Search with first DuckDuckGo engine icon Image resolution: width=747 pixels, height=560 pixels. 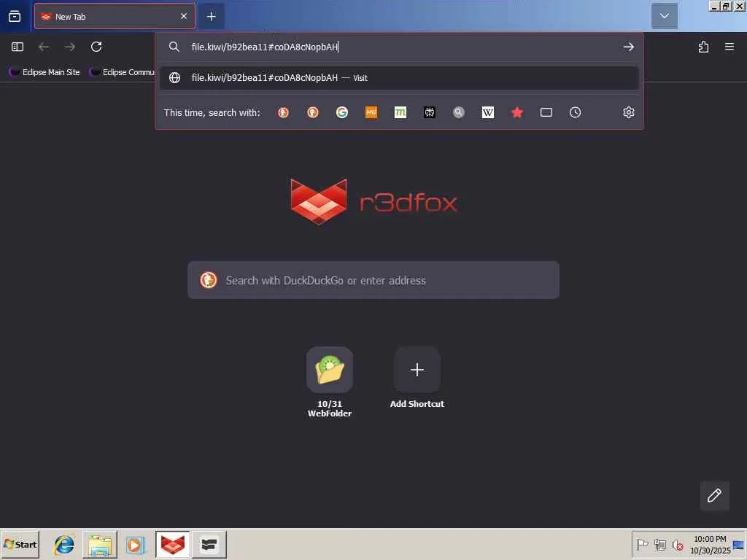[x=284, y=112]
